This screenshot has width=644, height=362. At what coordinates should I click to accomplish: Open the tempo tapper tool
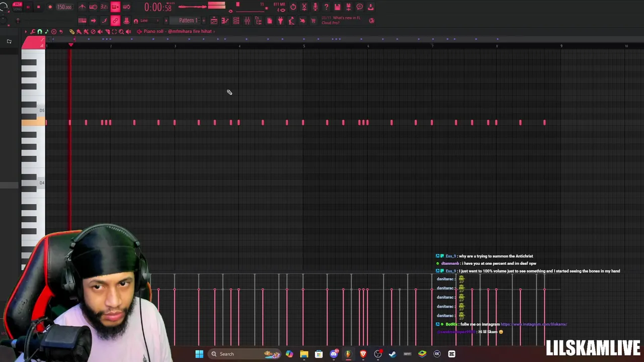click(291, 21)
